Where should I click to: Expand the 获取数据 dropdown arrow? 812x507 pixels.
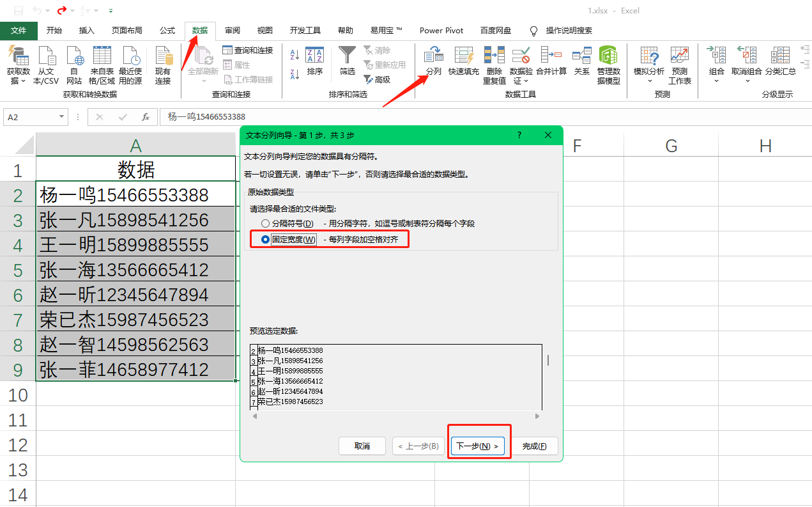[x=24, y=81]
